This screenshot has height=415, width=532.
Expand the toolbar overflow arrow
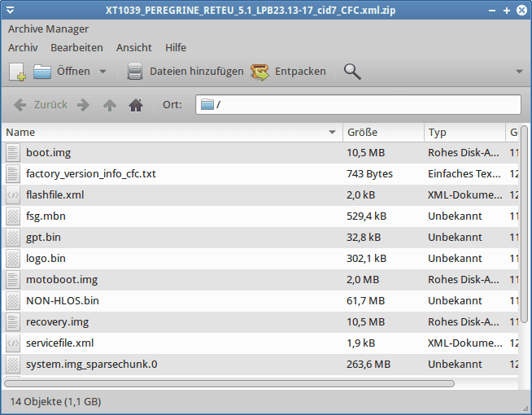click(519, 72)
